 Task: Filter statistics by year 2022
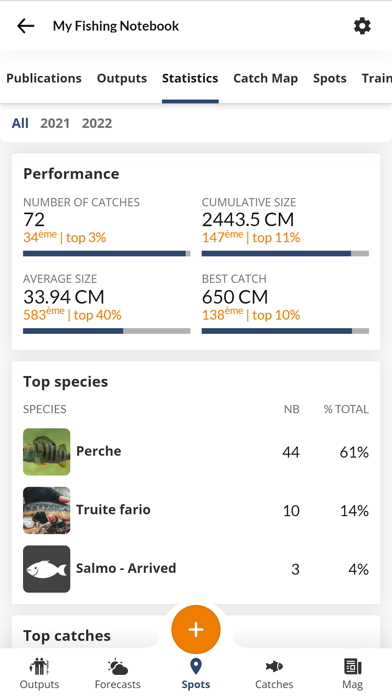click(97, 123)
